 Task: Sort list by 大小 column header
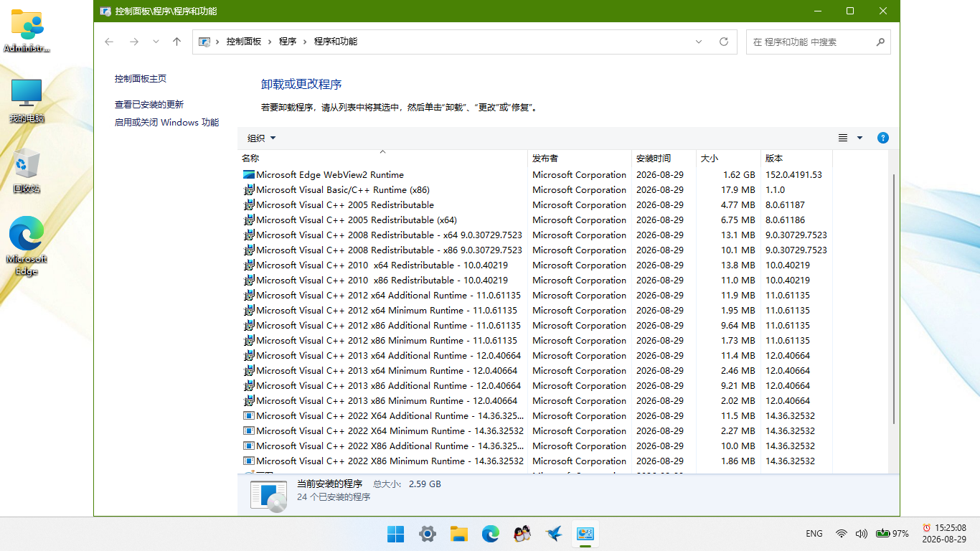click(729, 158)
